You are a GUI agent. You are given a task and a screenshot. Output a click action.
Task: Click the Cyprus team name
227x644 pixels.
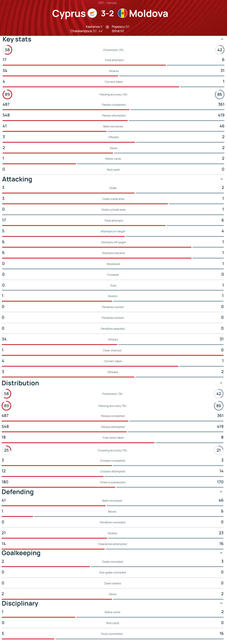click(x=69, y=14)
